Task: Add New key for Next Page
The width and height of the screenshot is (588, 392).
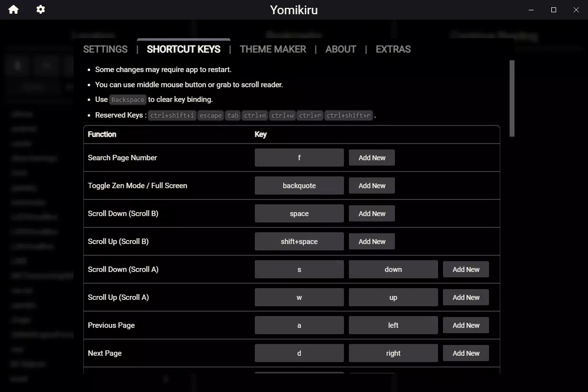Action: coord(466,353)
